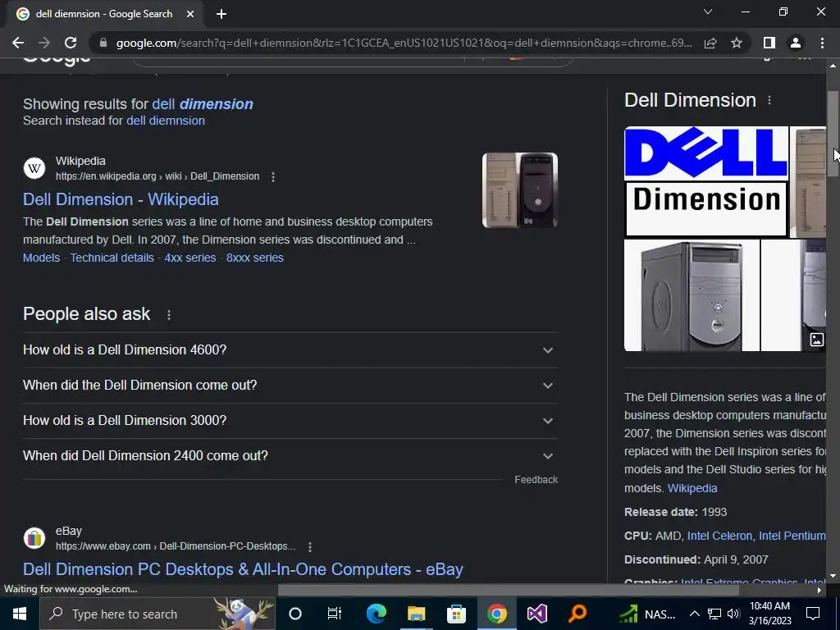Open network settings from system tray
This screenshot has height=630, width=840.
point(714,614)
